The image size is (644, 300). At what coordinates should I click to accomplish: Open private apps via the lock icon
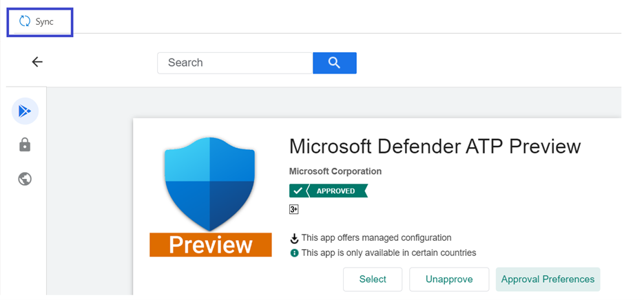point(25,144)
